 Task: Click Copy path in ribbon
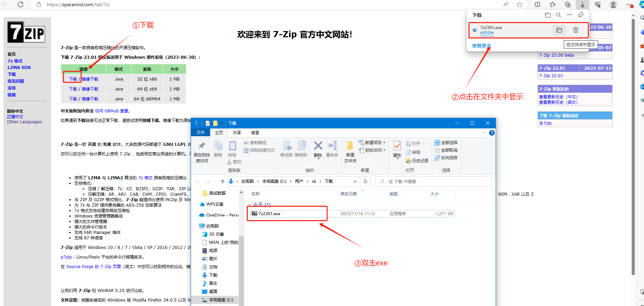click(255, 143)
